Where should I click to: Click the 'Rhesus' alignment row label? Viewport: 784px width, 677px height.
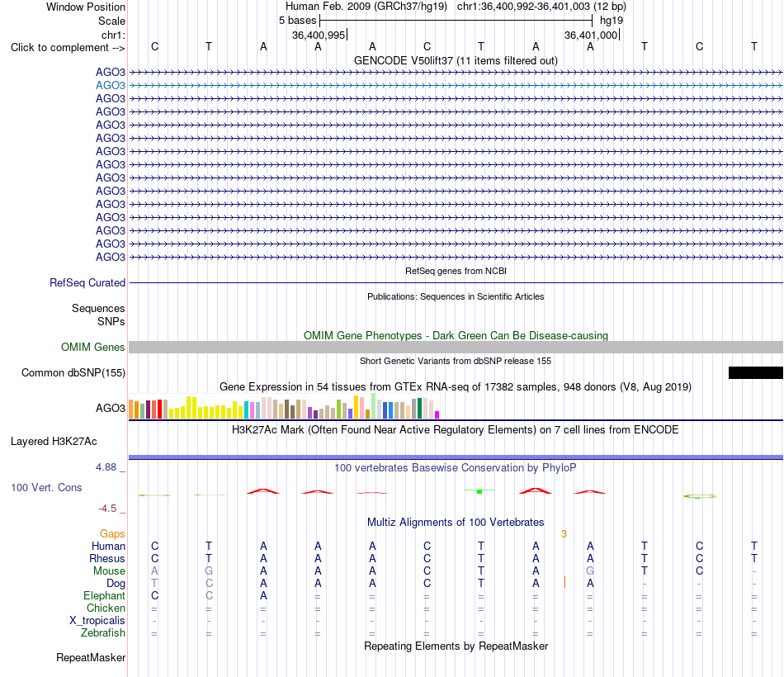pyautogui.click(x=107, y=558)
